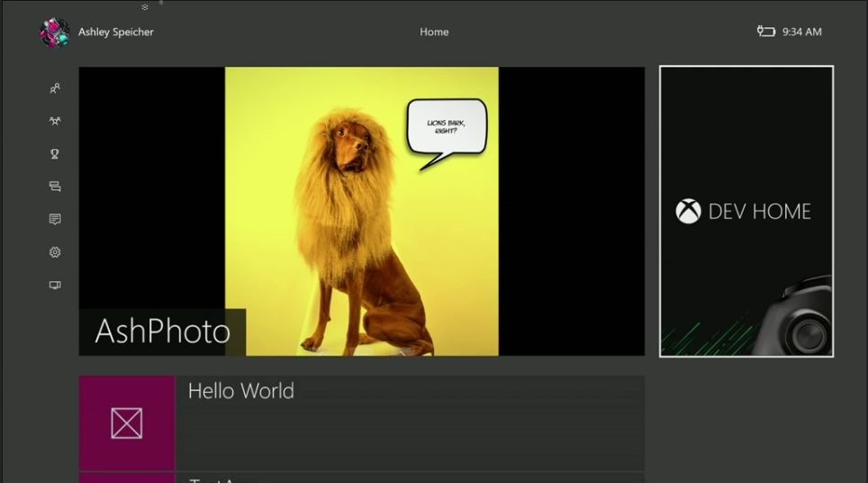Open the Friends icon in the sidebar

coord(55,88)
